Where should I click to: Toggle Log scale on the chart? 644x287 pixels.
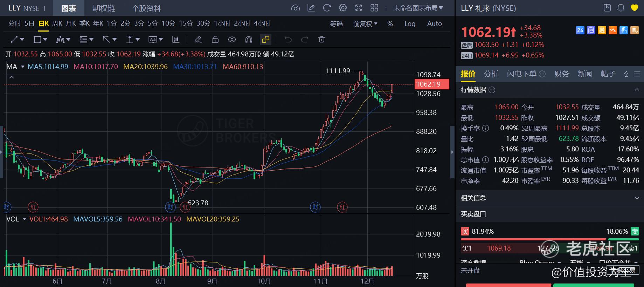(x=410, y=23)
